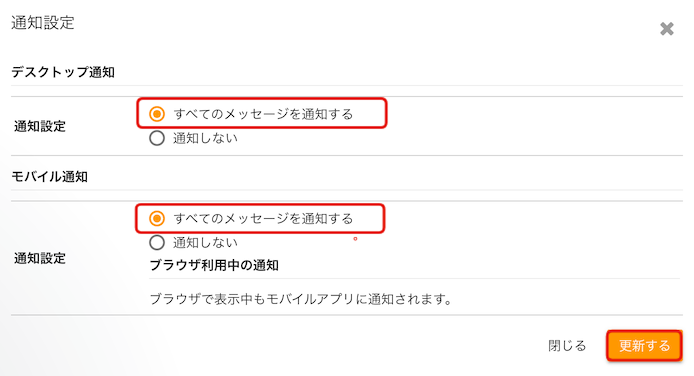
Task: Select mobile すべてのメッセージを通知する radio button
Action: click(x=157, y=219)
